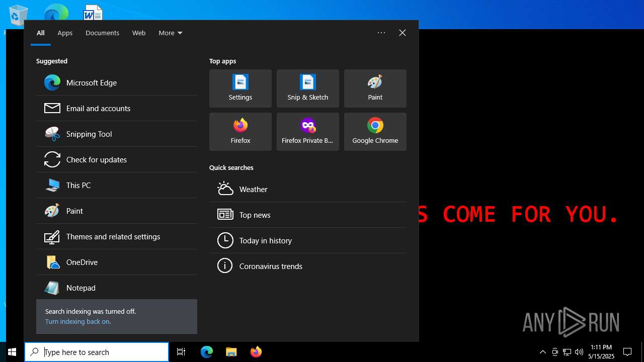
Task: Open Coronavirus trends quick search
Action: [x=308, y=266]
